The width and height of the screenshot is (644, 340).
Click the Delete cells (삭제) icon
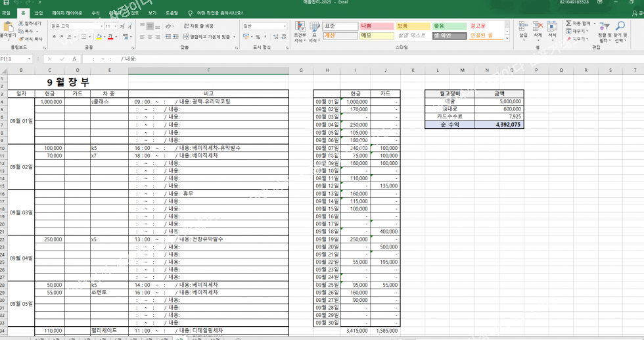[x=538, y=28]
